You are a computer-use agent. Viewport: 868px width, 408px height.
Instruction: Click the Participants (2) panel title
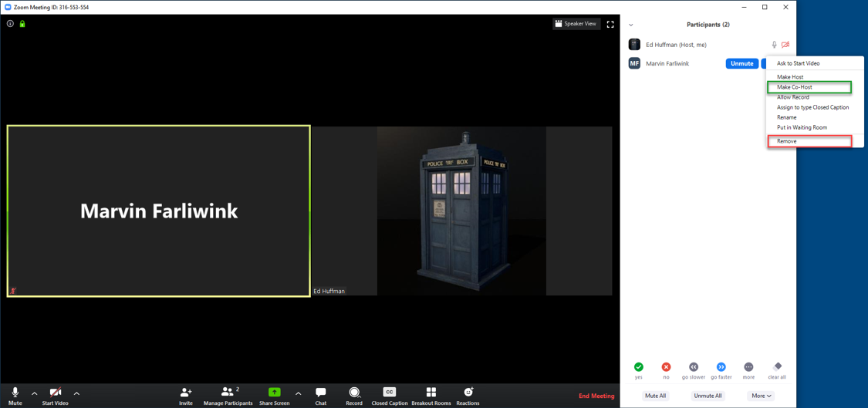[x=708, y=25]
